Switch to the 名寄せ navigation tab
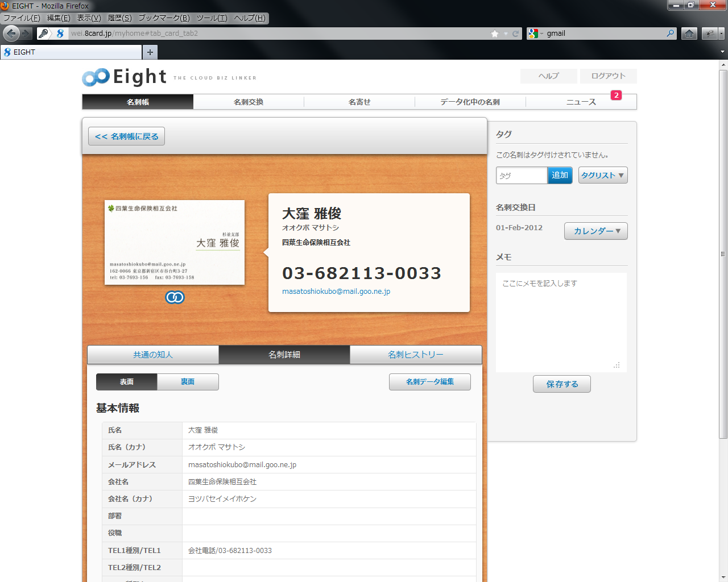 359,102
